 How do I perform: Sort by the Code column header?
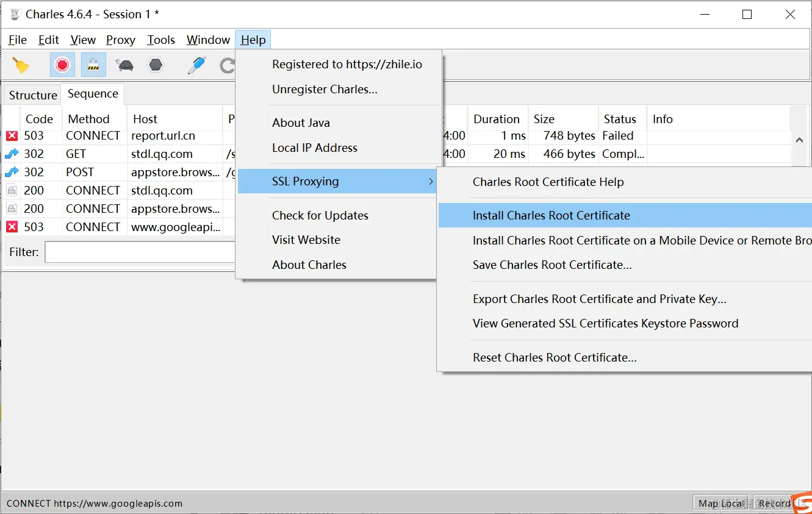(x=40, y=119)
